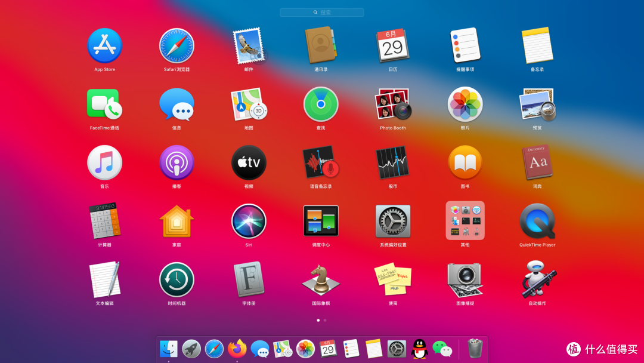Open 文本编辑 TextEdit app
Screen dimensions: 644x363
point(104,279)
